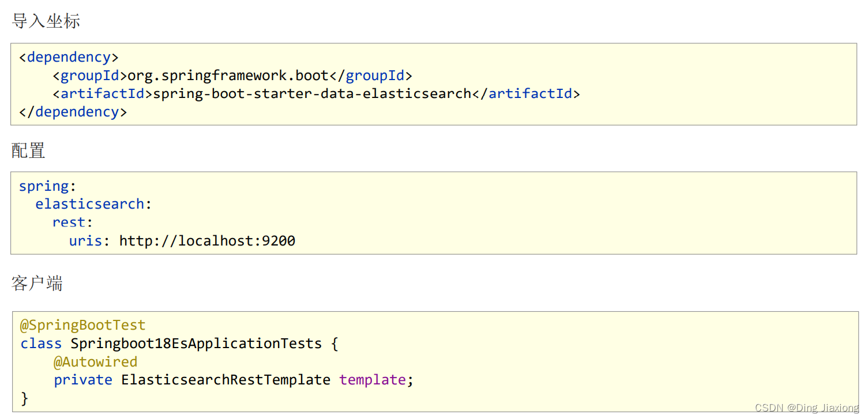Click the heading 导入坐标

[x=46, y=21]
